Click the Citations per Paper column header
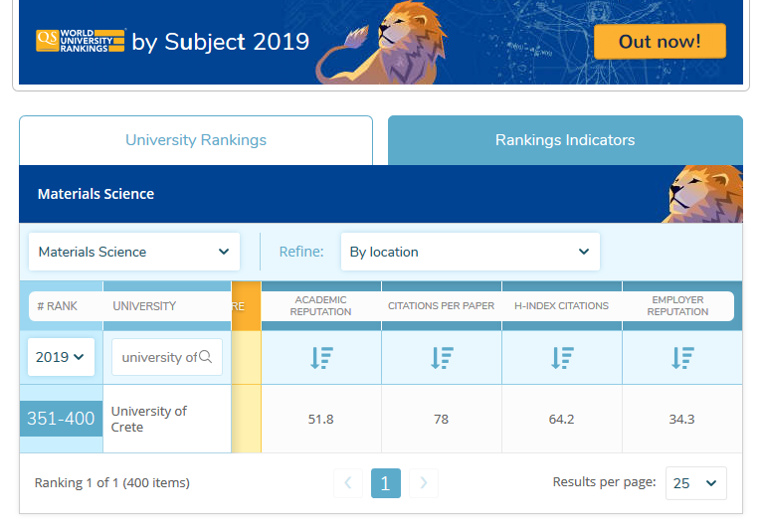Screen dimensions: 764x532 441,306
